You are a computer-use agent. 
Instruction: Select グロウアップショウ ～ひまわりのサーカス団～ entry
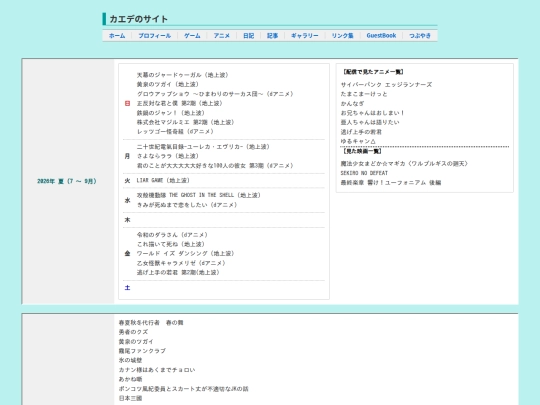[x=215, y=94]
